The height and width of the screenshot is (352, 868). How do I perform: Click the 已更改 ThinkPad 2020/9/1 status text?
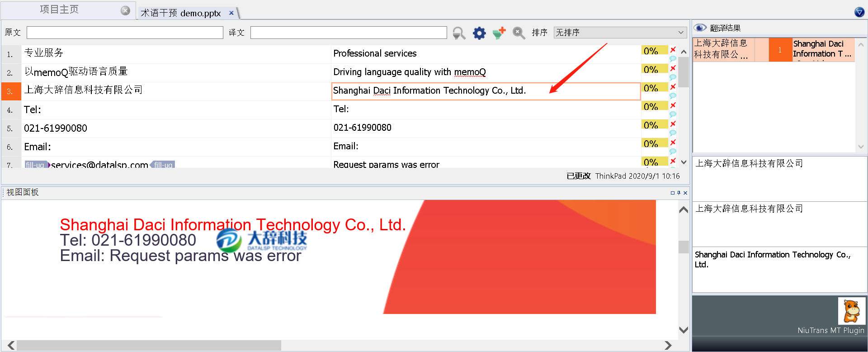[623, 176]
